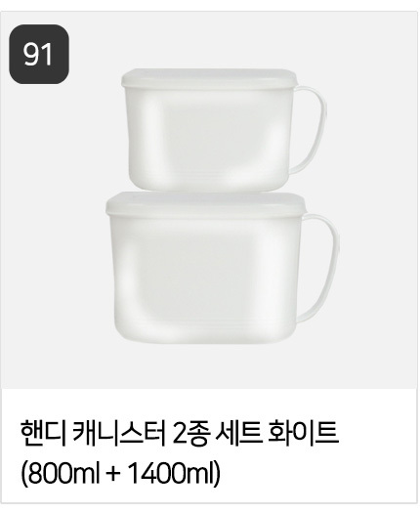Click the (800ml + 1400ml) capacity text
This screenshot has height=513, width=420.
click(x=121, y=474)
